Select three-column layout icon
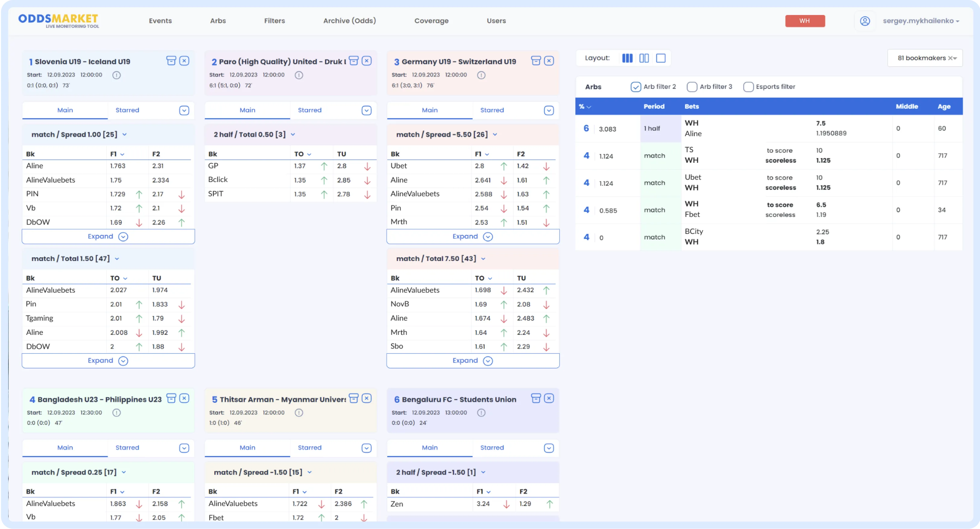980x529 pixels. [x=627, y=58]
